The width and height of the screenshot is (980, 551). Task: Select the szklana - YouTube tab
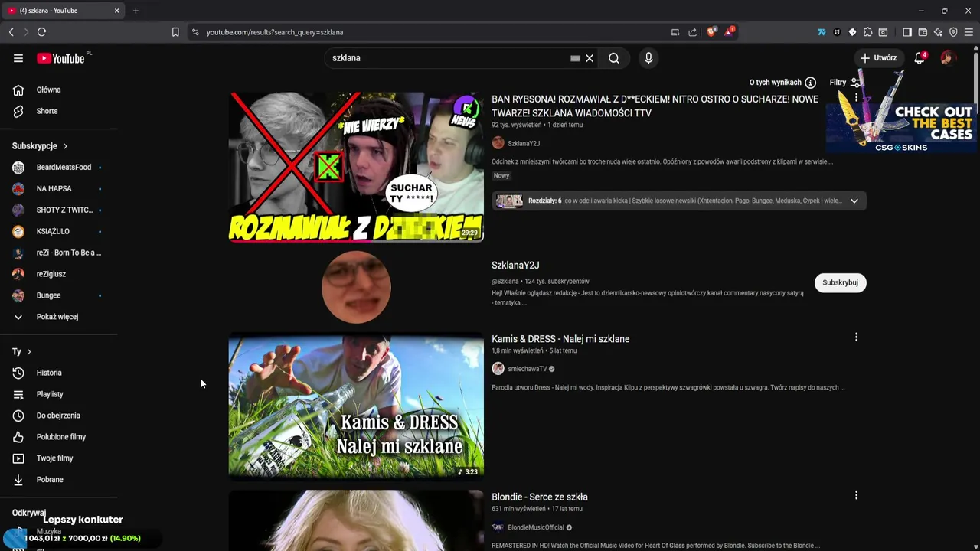[x=64, y=11]
